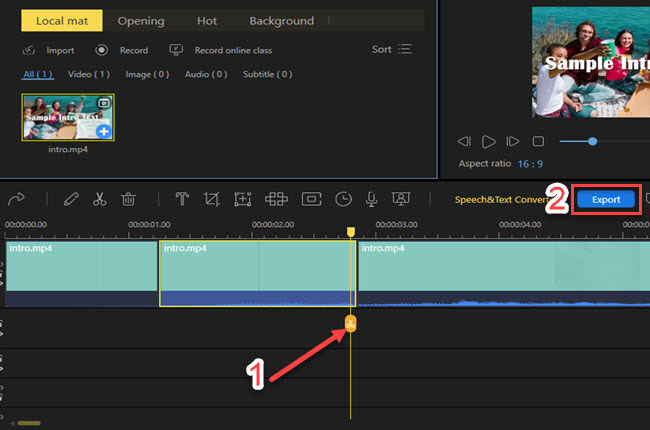Viewport: 650px width, 430px height.
Task: Filter materials by Video ( 1 )
Action: tap(89, 74)
